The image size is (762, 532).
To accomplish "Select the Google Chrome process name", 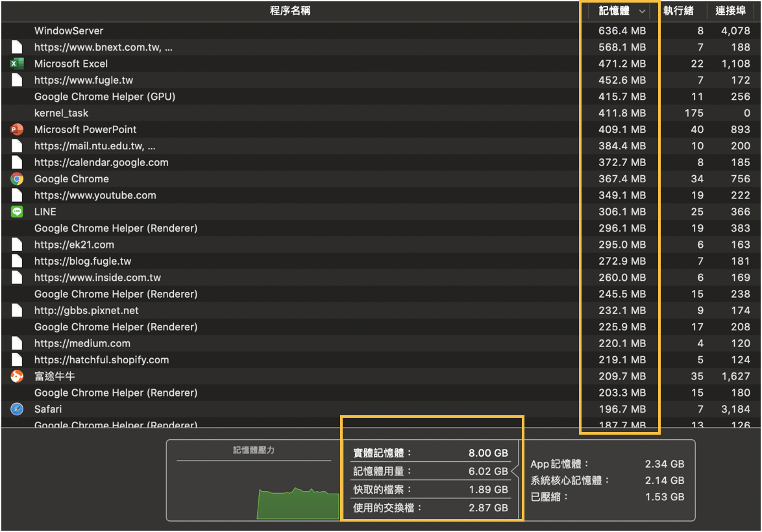I will [x=71, y=179].
